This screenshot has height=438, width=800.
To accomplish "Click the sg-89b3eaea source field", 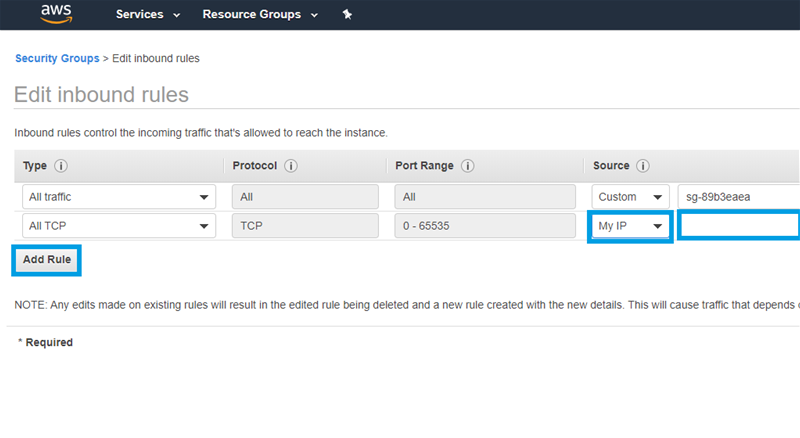I will point(738,197).
